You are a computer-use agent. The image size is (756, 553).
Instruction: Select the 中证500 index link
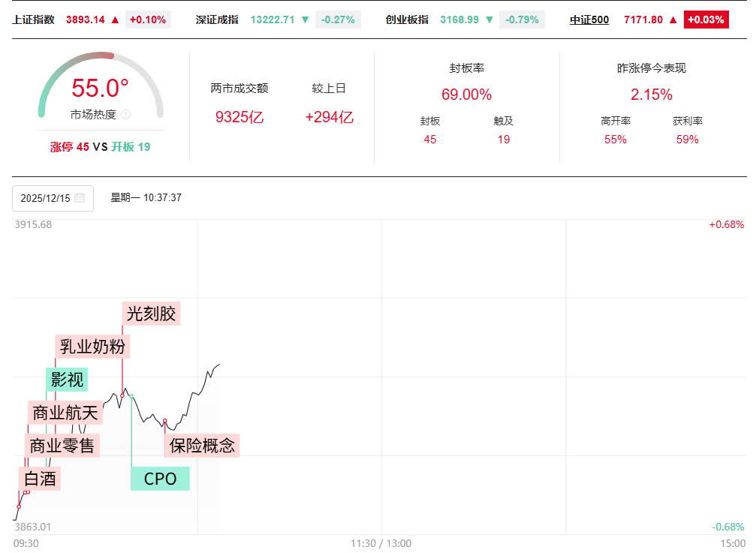589,20
